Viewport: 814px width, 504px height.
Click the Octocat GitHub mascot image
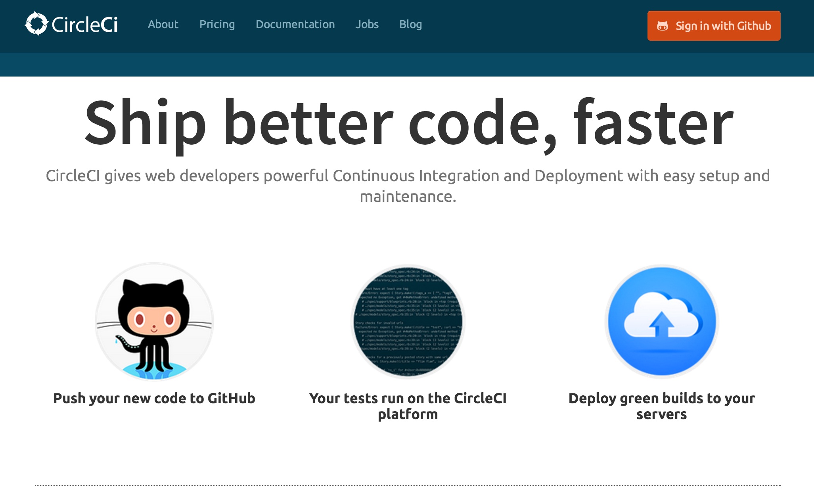(x=154, y=322)
